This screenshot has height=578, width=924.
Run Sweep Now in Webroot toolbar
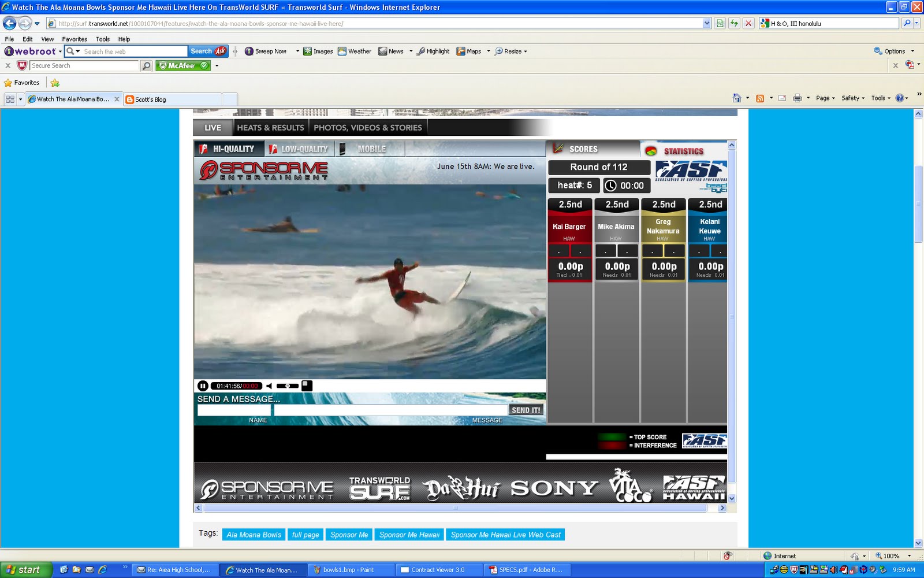pos(266,51)
